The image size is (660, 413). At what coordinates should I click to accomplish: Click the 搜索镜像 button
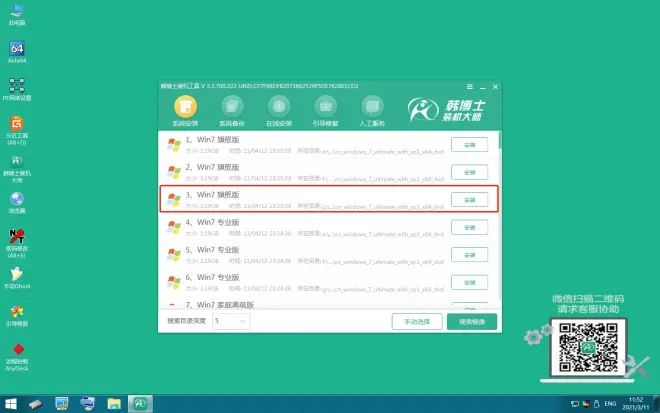point(472,322)
